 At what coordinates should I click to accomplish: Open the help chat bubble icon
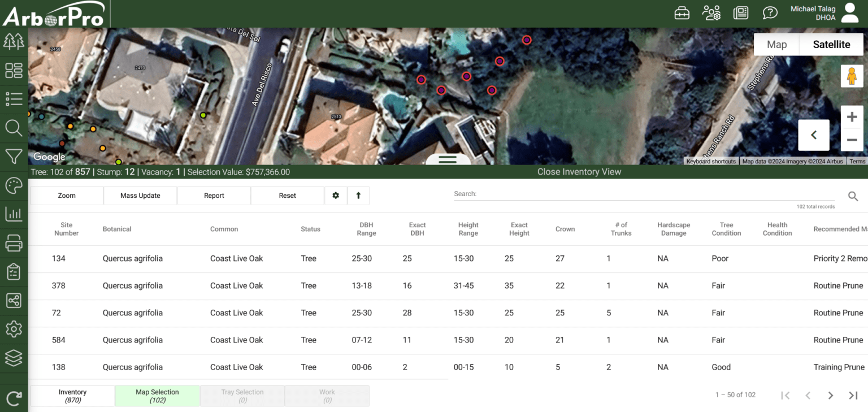pyautogui.click(x=770, y=13)
